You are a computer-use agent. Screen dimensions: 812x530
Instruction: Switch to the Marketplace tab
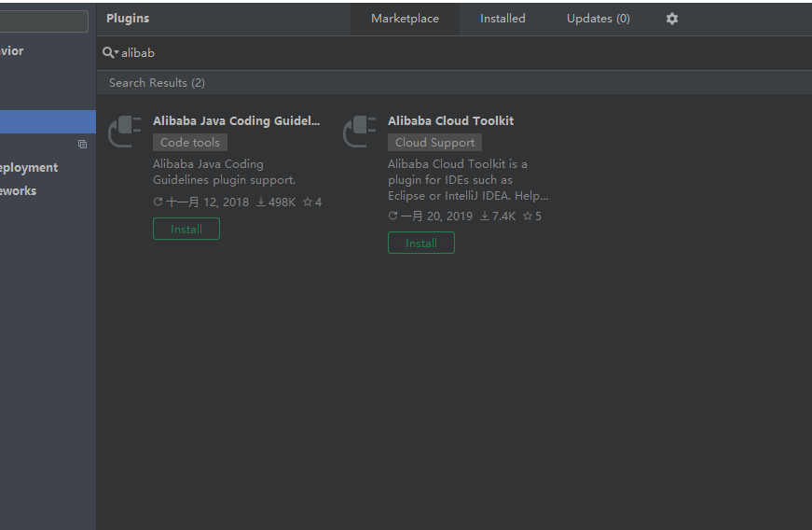(405, 19)
